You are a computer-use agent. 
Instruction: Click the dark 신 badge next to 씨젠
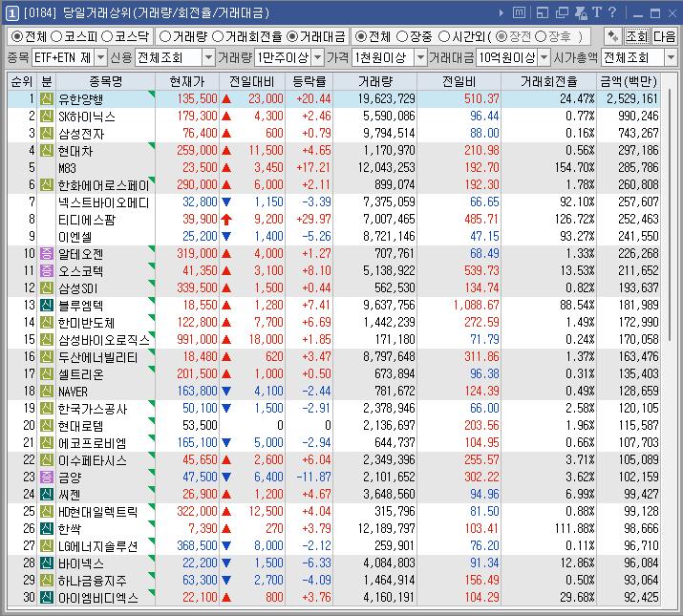(47, 494)
